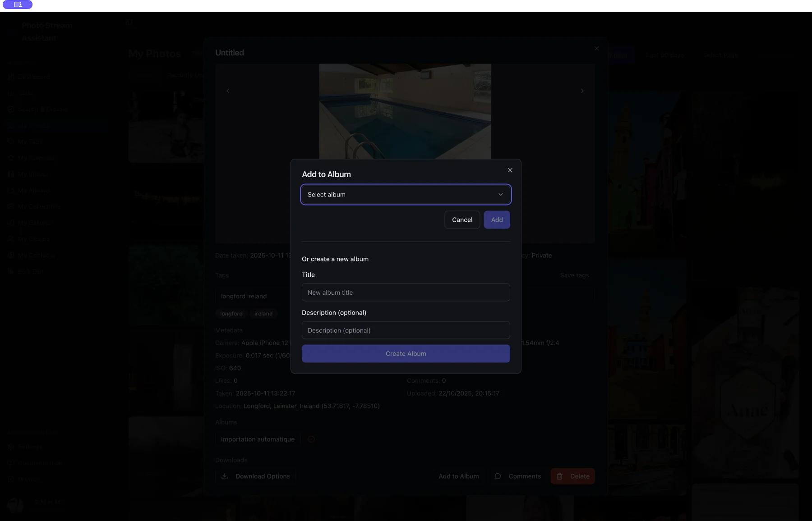The height and width of the screenshot is (521, 812).
Task: Click the Save tags link
Action: (x=574, y=275)
